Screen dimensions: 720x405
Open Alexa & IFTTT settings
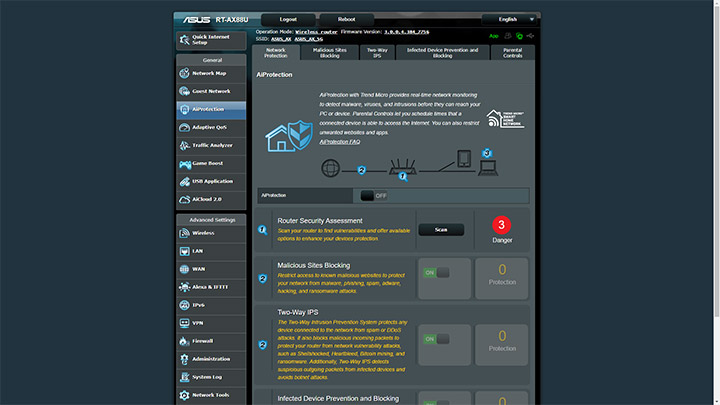click(211, 287)
